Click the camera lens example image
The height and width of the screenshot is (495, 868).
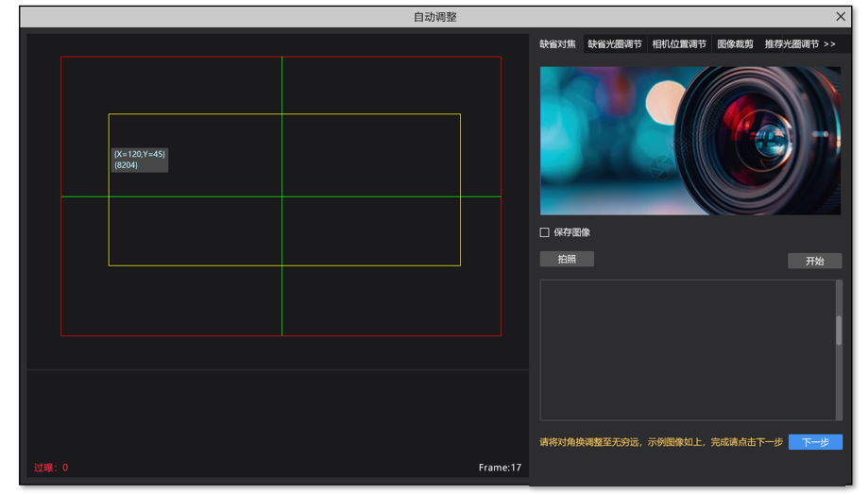(689, 141)
